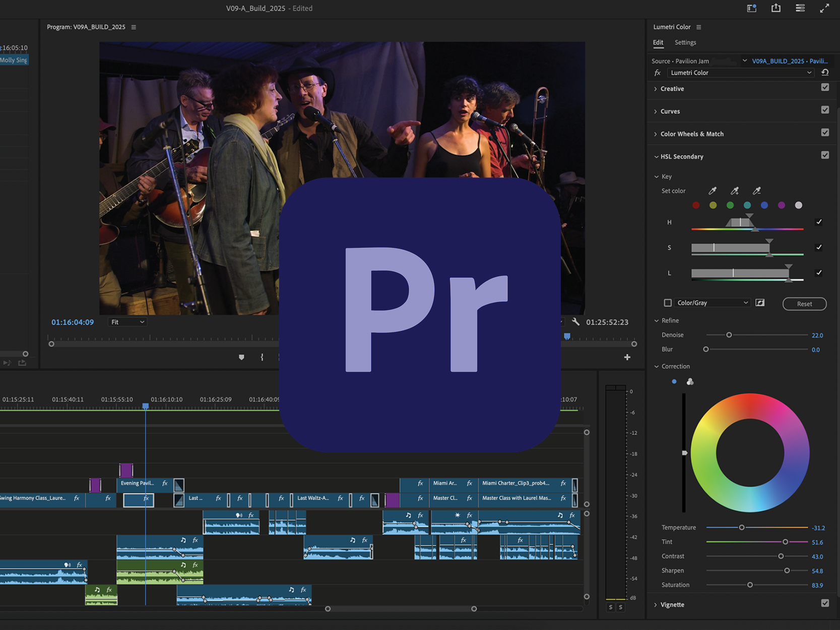Collapse the HSL Secondary section

tap(656, 157)
